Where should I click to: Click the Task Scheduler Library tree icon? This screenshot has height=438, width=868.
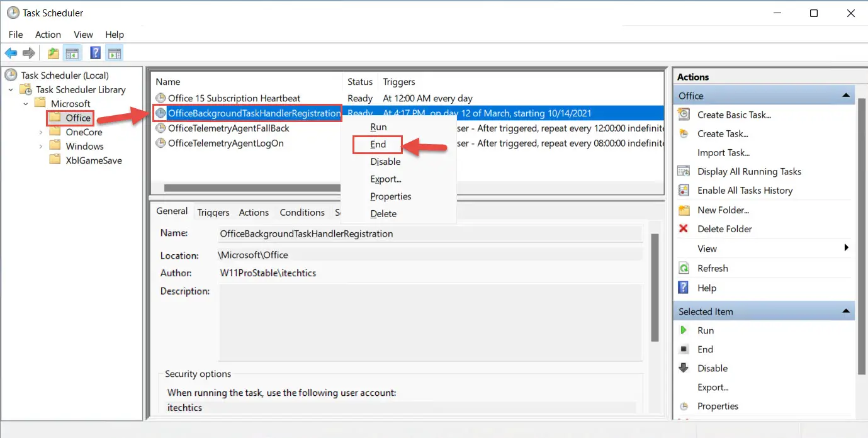[x=26, y=89]
